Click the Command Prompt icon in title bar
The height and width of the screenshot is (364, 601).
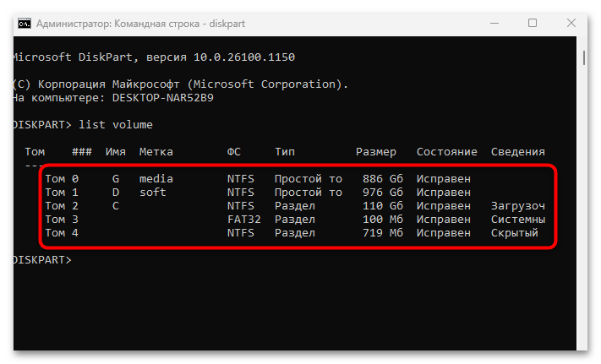coord(25,24)
